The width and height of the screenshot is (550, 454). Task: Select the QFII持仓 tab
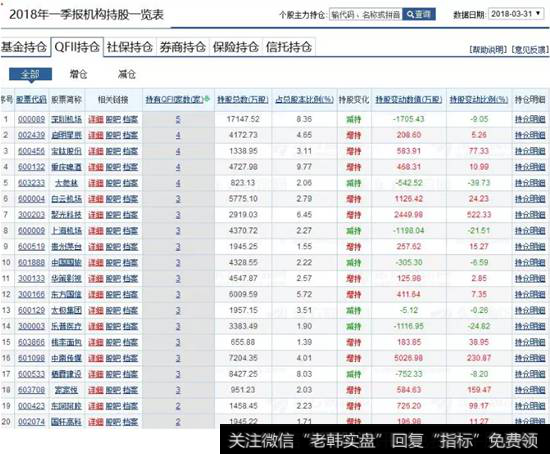coord(77,47)
